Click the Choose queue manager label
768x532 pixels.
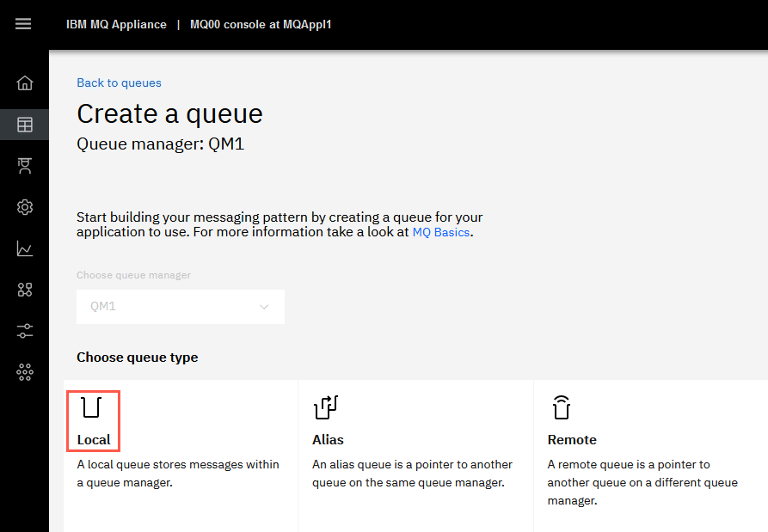click(133, 275)
